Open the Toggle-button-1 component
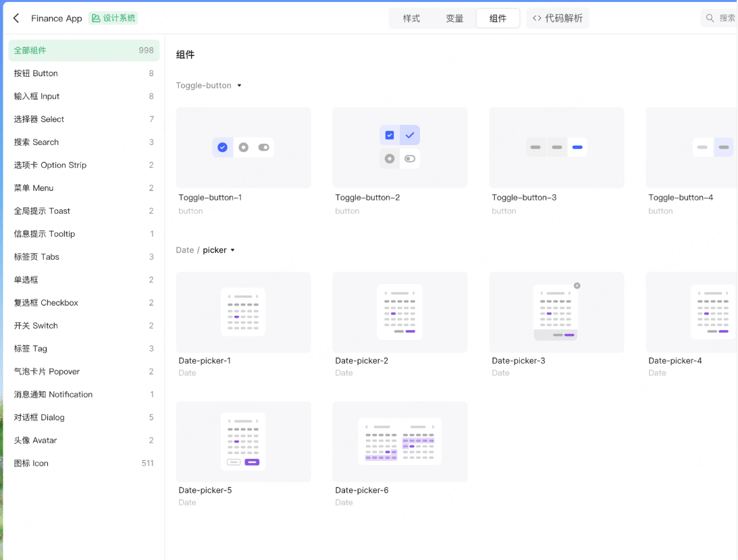Viewport: 738px width, 560px height. click(243, 147)
